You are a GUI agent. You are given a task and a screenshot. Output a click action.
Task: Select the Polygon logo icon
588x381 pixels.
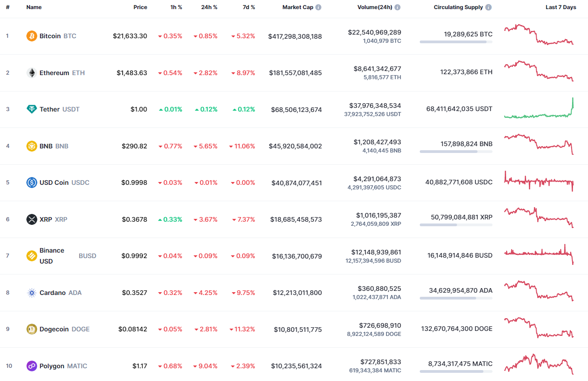click(31, 366)
